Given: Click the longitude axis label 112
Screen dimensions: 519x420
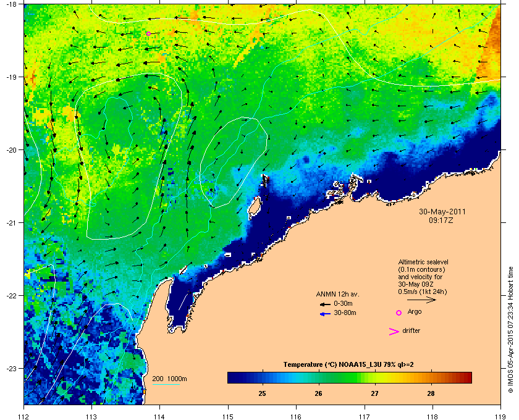Looking at the screenshot, I should coord(24,416).
